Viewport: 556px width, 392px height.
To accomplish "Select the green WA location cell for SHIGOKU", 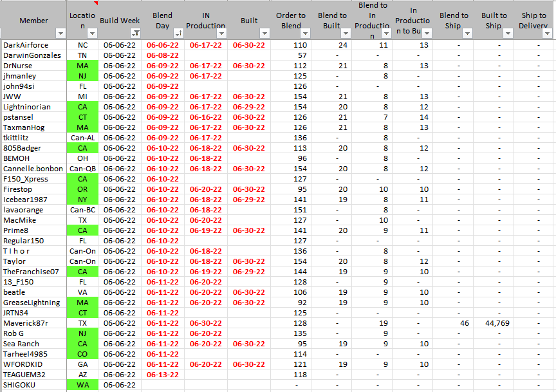I will pyautogui.click(x=83, y=385).
